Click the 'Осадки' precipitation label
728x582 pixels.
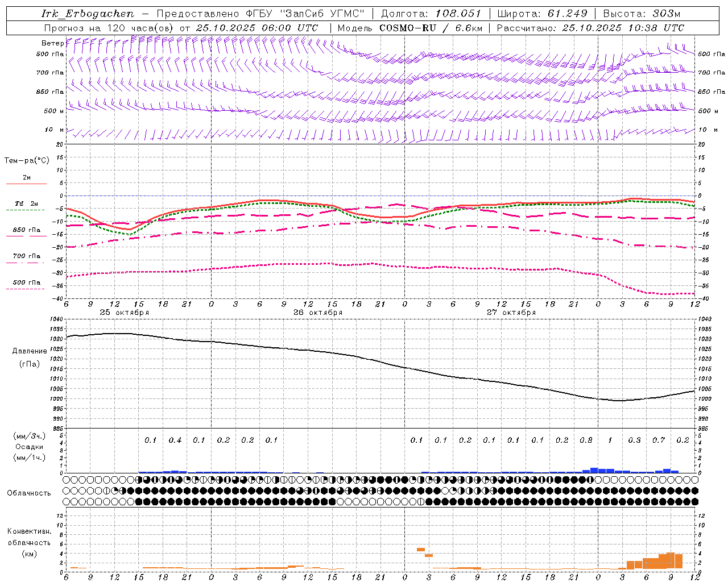coord(29,447)
